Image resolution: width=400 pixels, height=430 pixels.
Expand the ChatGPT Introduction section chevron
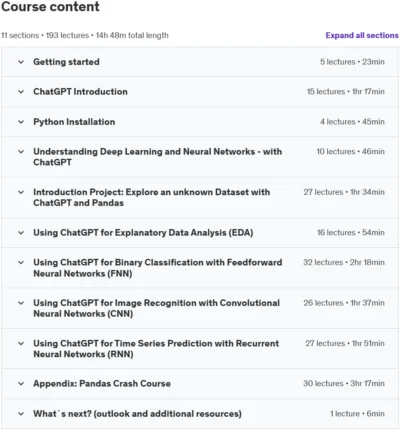(x=21, y=92)
